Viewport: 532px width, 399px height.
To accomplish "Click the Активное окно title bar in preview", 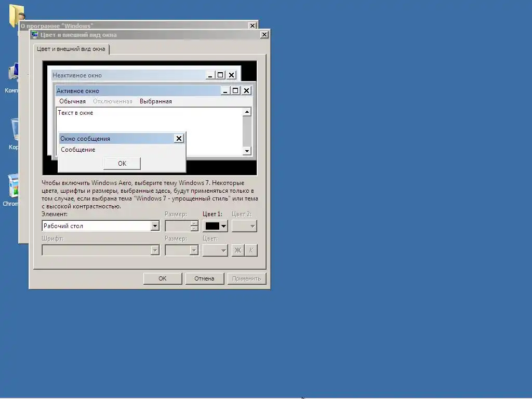I will click(x=138, y=90).
